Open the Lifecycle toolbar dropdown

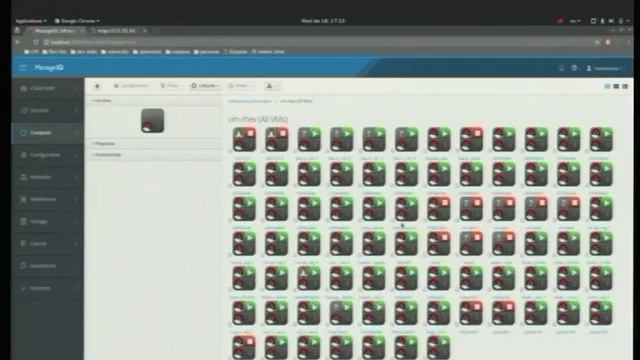(x=205, y=86)
